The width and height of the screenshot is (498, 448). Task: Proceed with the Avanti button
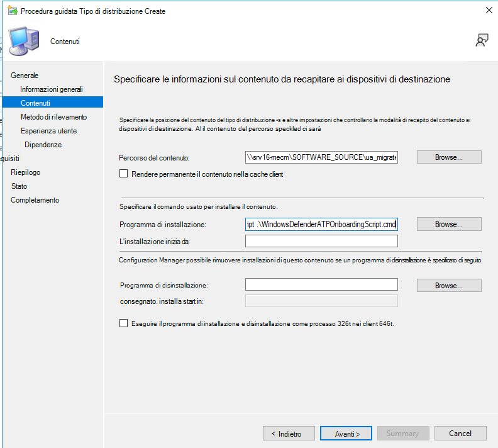(346, 434)
